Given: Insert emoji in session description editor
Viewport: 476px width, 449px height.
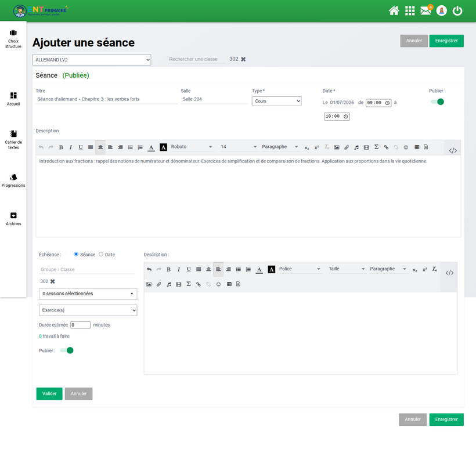Looking at the screenshot, I should pos(406,147).
